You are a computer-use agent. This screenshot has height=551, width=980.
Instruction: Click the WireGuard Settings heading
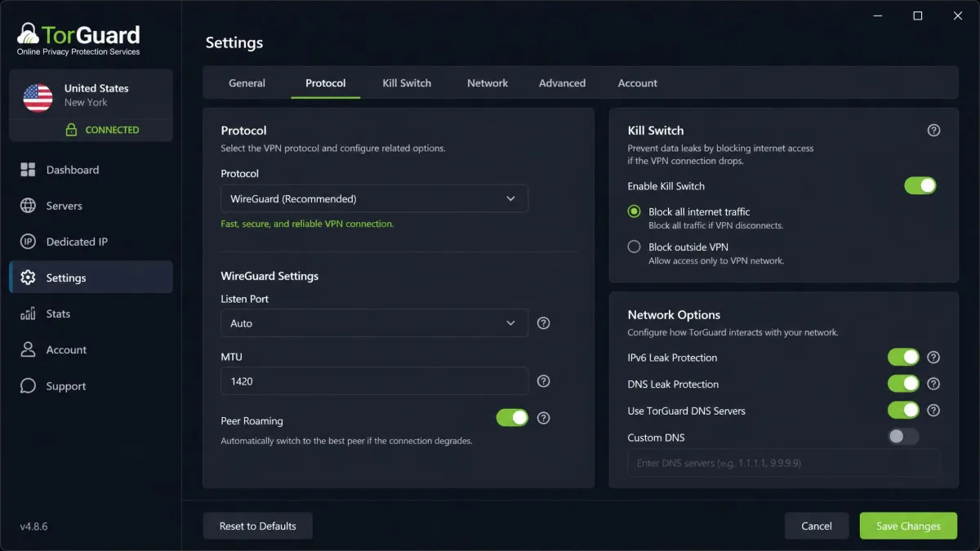[269, 276]
